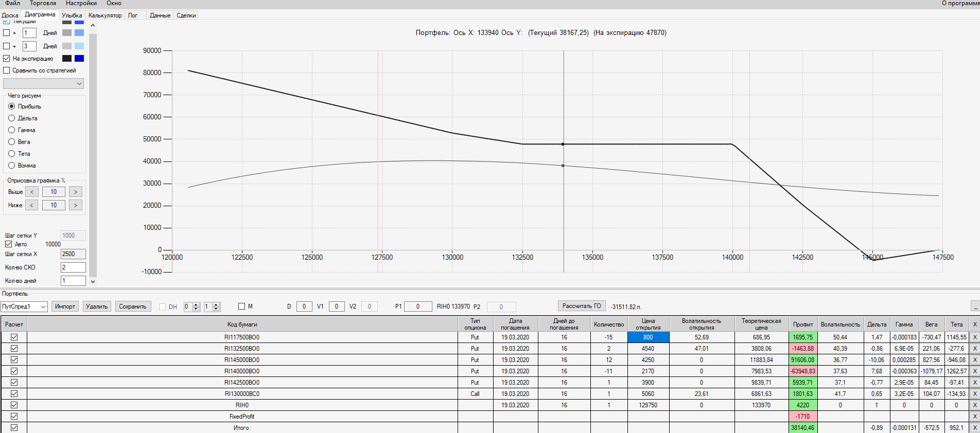Delete the RIH0 futures row via X

click(974, 405)
